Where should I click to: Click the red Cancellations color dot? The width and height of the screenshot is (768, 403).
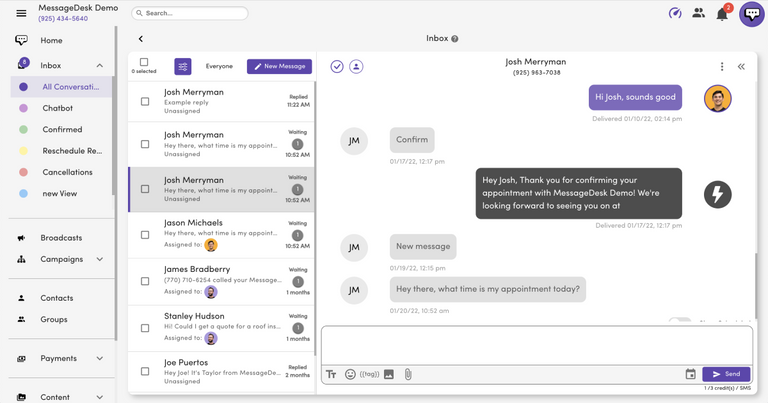pos(23,172)
